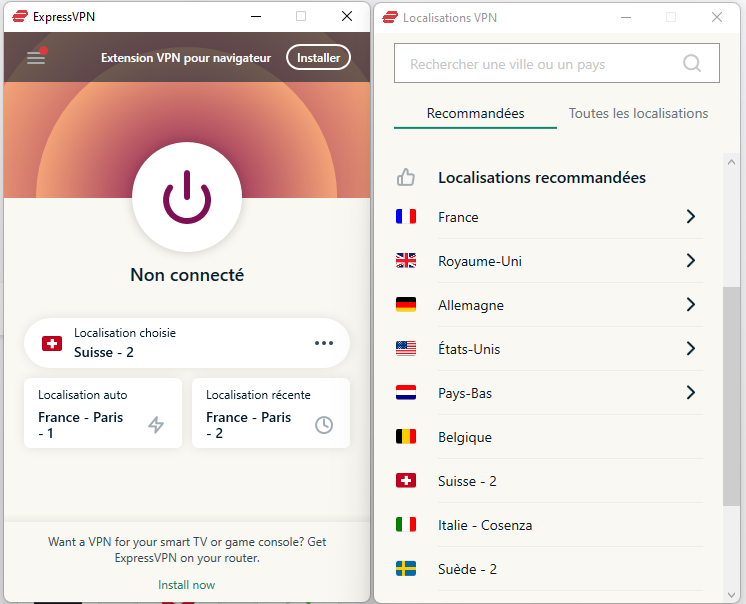Select États-Unis location

(x=549, y=349)
